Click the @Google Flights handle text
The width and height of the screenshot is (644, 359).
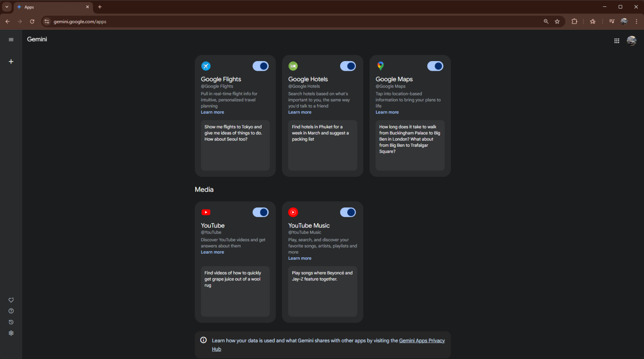pos(217,86)
